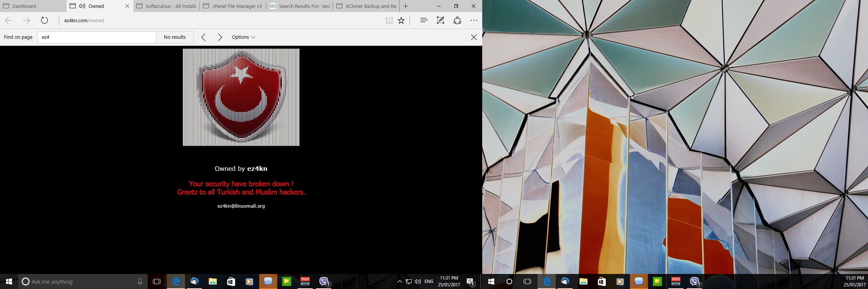Focus the Find on page text field
Screen dimensions: 868x289
[97, 37]
